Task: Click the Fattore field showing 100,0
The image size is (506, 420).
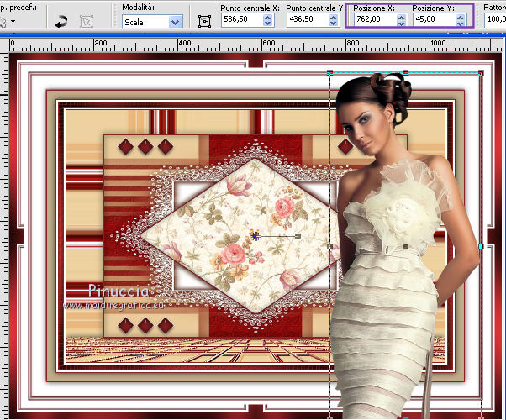Action: (x=496, y=21)
